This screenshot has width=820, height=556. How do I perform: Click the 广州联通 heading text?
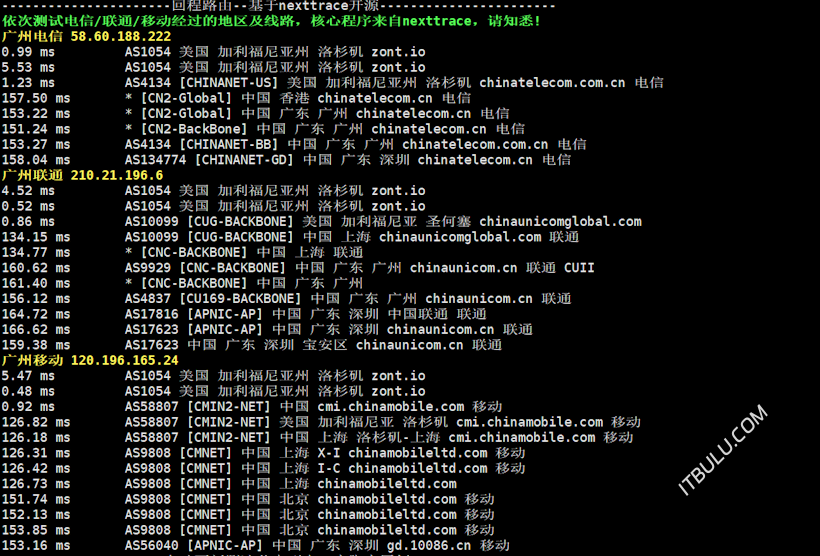[x=32, y=175]
